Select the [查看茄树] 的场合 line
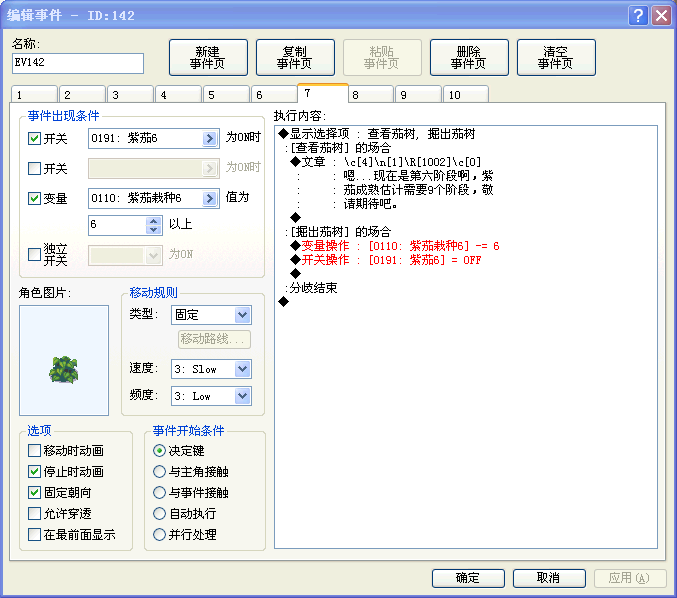The image size is (677, 598). pos(338,148)
